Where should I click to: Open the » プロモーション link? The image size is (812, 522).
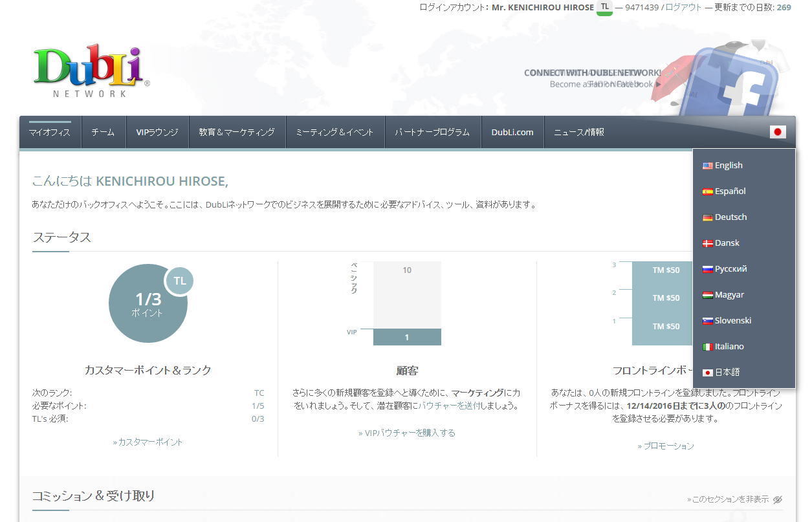666,446
